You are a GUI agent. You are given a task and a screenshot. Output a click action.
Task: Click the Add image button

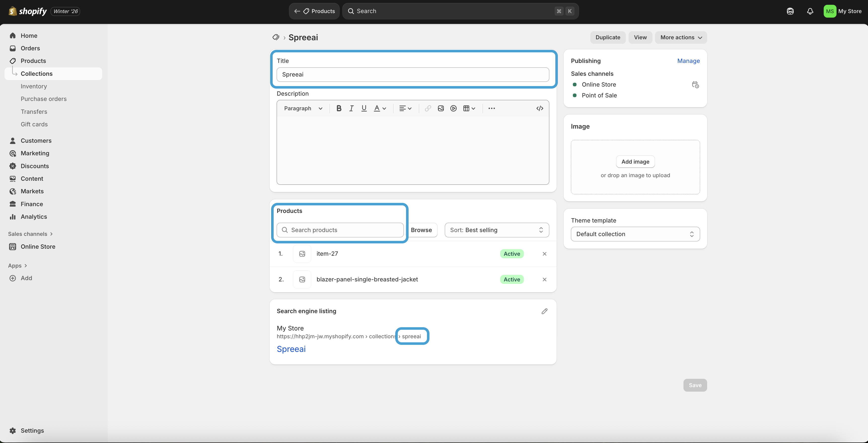pos(635,162)
